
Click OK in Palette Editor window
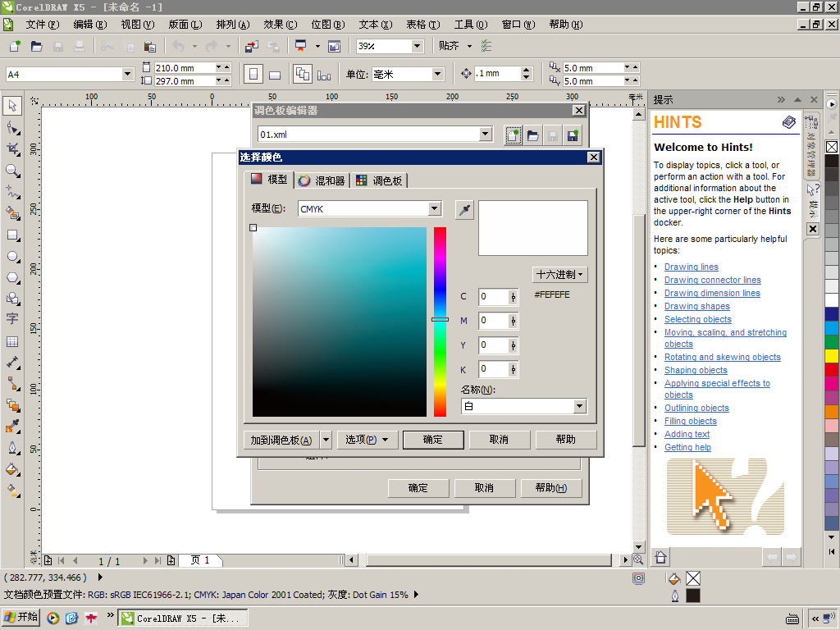click(x=418, y=488)
